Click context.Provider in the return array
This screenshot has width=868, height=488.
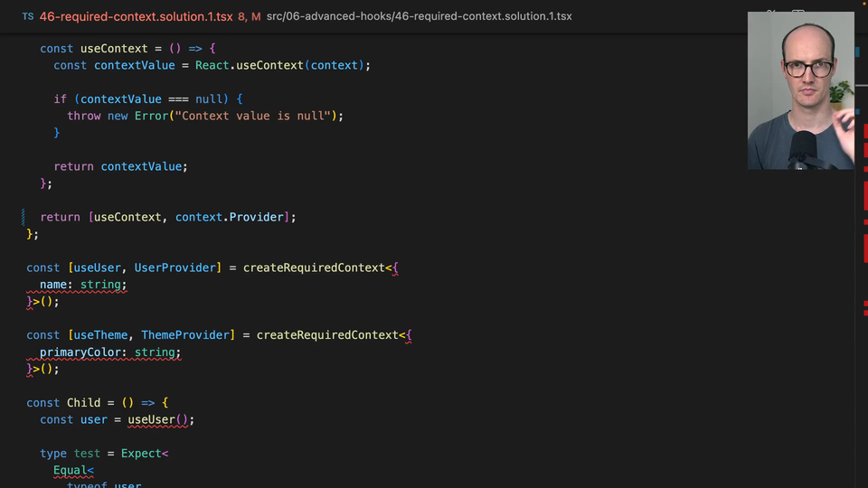point(230,217)
